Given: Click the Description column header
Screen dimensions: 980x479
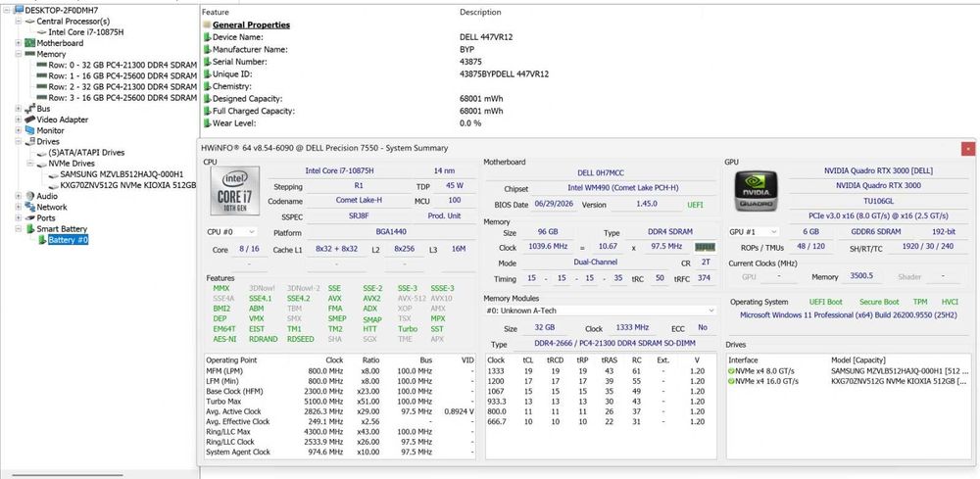Looking at the screenshot, I should pos(480,12).
